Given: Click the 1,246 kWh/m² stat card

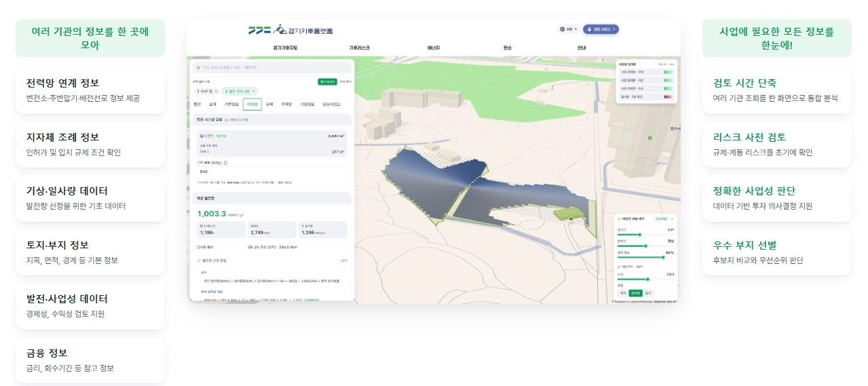Looking at the screenshot, I should 322,229.
